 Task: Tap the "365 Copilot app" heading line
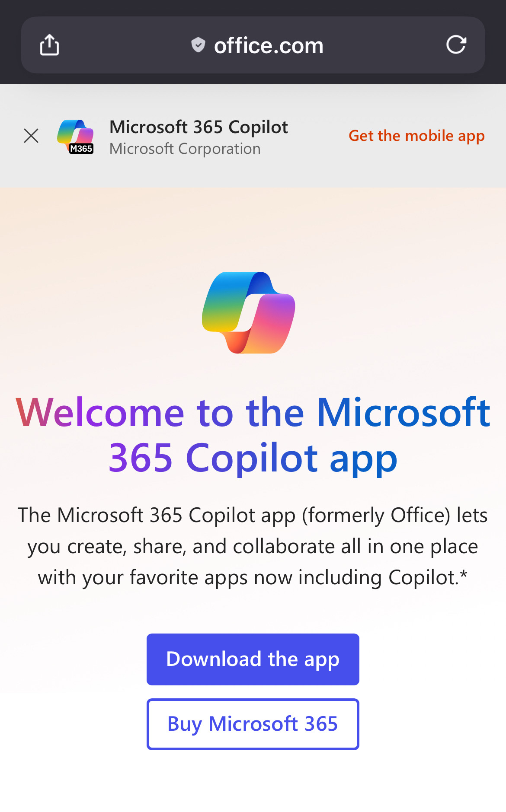tap(253, 458)
